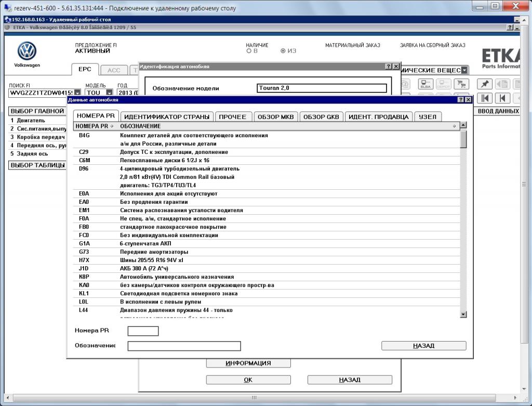Screen dimensions: 532x406
Task: Click the remote desktop horizontal scrollbar thumb
Action: coord(254,398)
